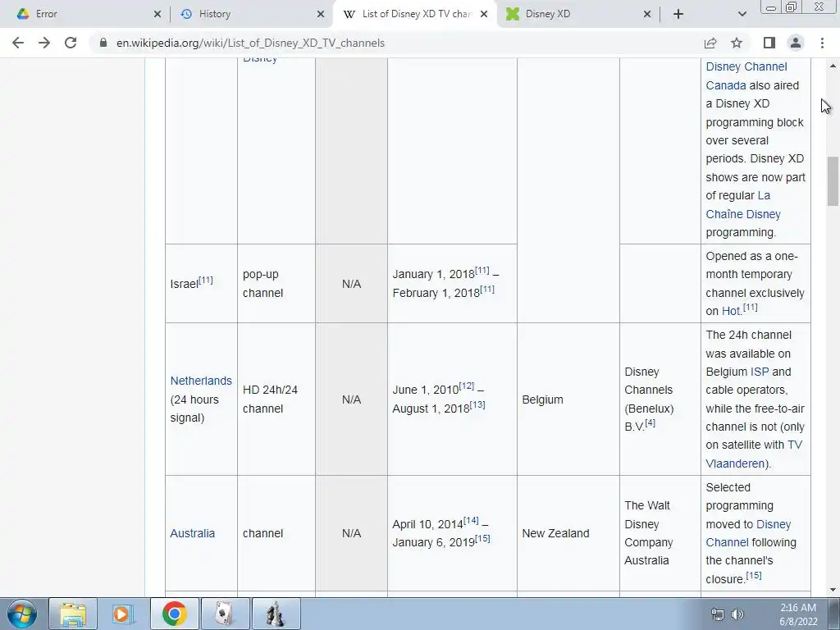Open the clock showing 2:16 AM
840x630 pixels.
pyautogui.click(x=798, y=614)
